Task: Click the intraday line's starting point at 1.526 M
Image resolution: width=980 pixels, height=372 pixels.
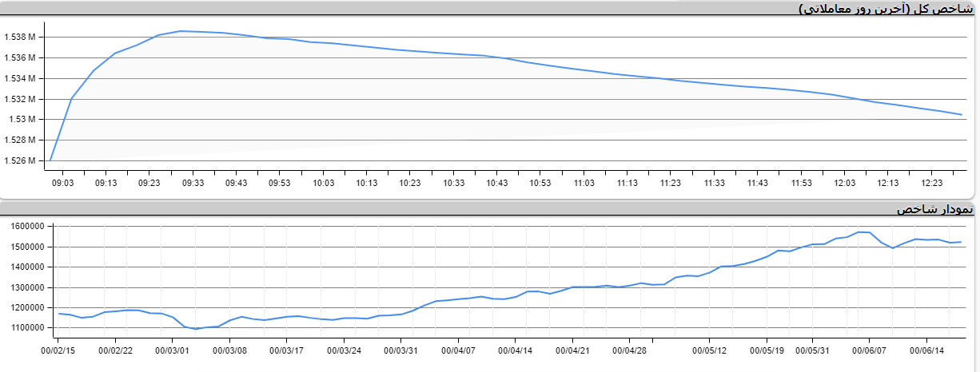Action: click(x=50, y=160)
